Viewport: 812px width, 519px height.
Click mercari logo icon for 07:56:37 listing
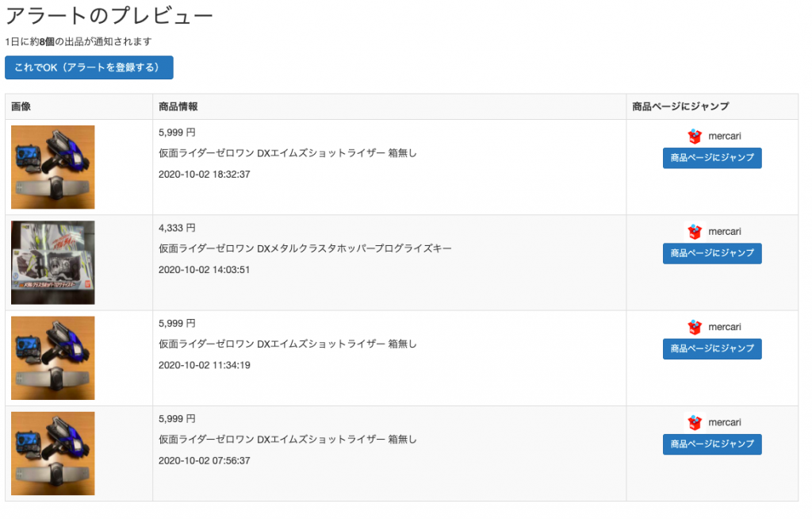pos(695,422)
